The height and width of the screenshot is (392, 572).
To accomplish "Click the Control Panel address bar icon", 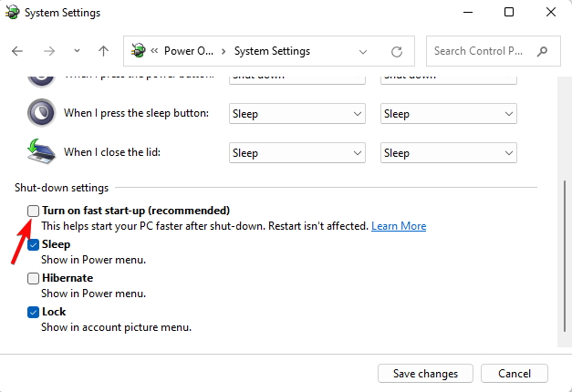I will 139,51.
